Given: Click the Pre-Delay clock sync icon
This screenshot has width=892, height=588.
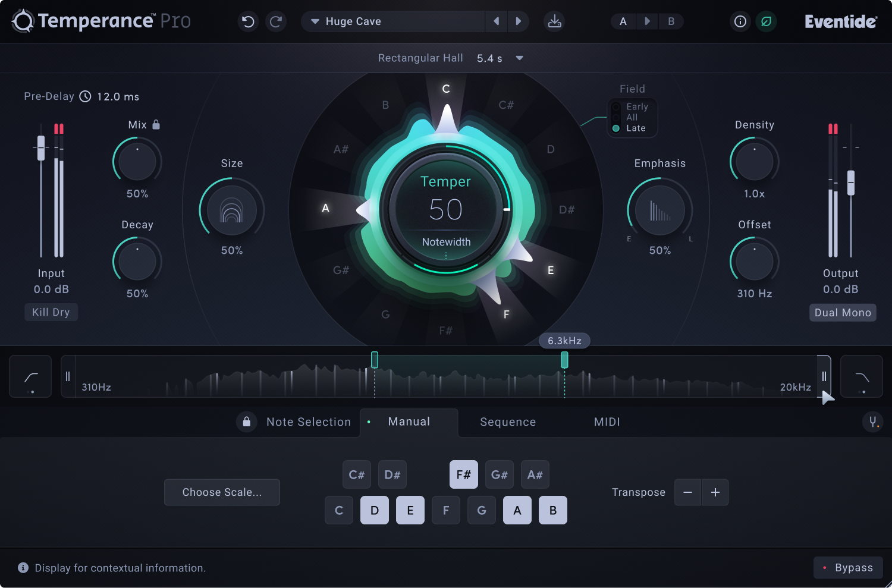Looking at the screenshot, I should click(86, 96).
